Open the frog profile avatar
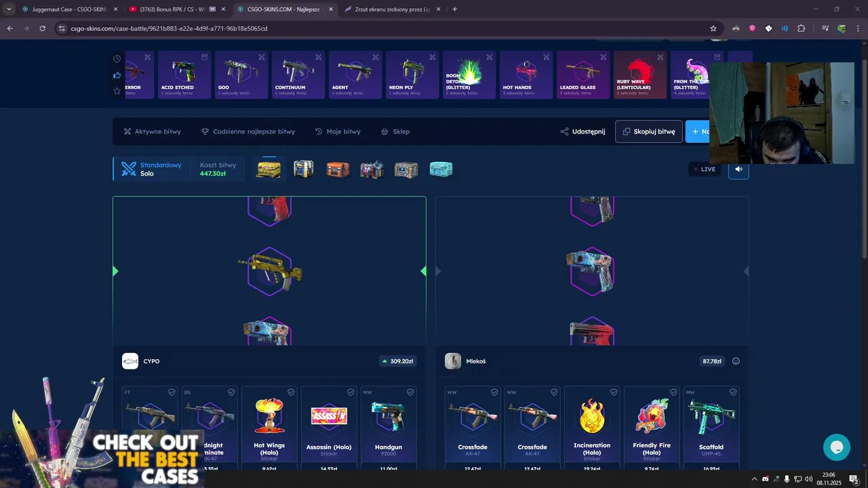Image resolution: width=868 pixels, height=488 pixels. pos(842,28)
